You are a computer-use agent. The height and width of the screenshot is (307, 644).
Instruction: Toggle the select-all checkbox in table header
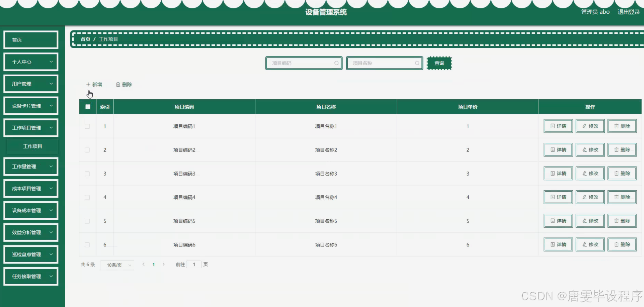pyautogui.click(x=88, y=107)
